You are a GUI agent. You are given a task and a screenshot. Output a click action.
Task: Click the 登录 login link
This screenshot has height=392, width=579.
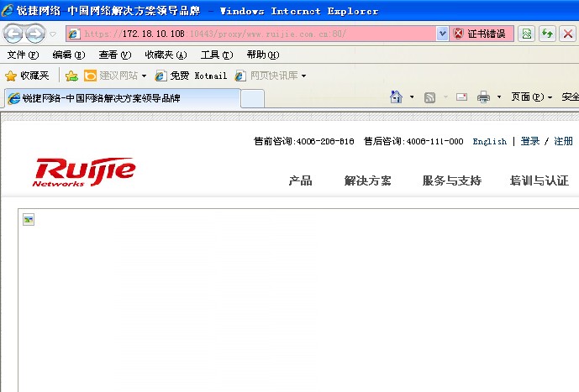click(x=530, y=141)
